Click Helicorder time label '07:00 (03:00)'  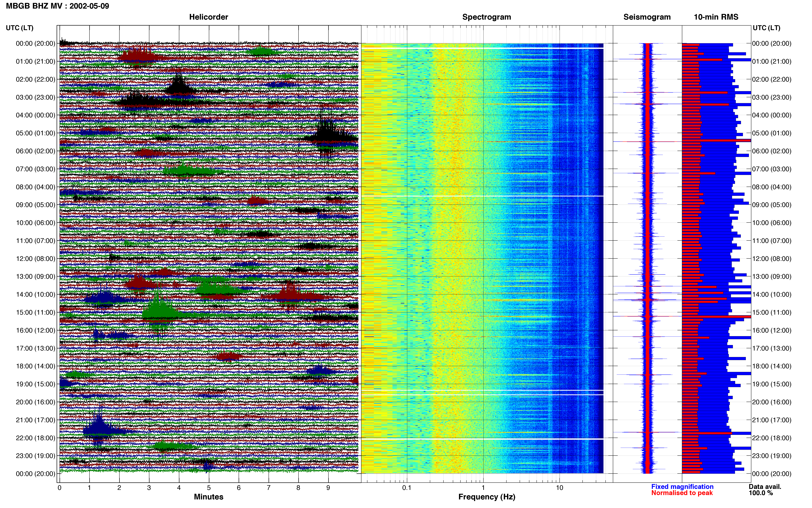(36, 169)
